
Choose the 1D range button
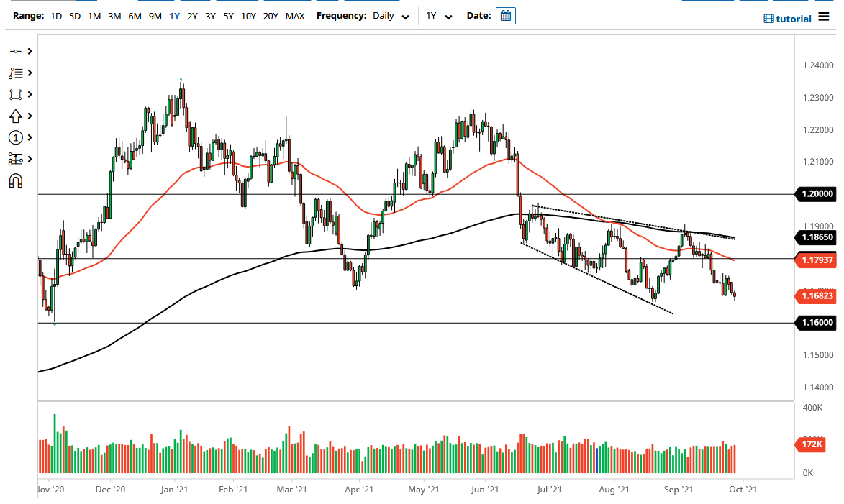click(56, 16)
